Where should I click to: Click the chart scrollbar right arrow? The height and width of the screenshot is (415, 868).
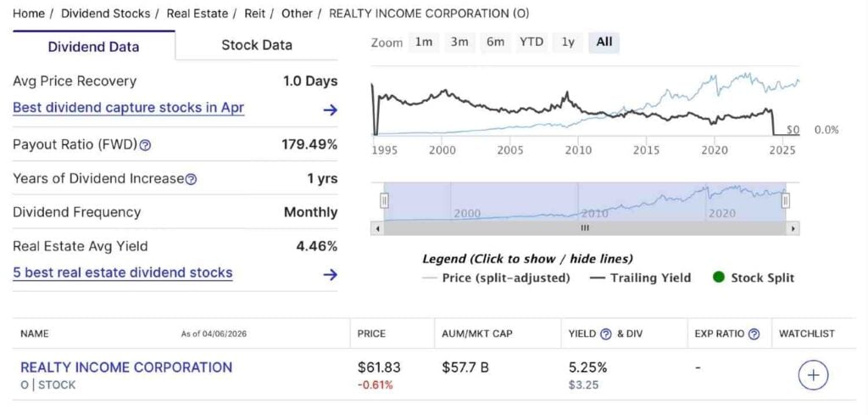tap(793, 228)
